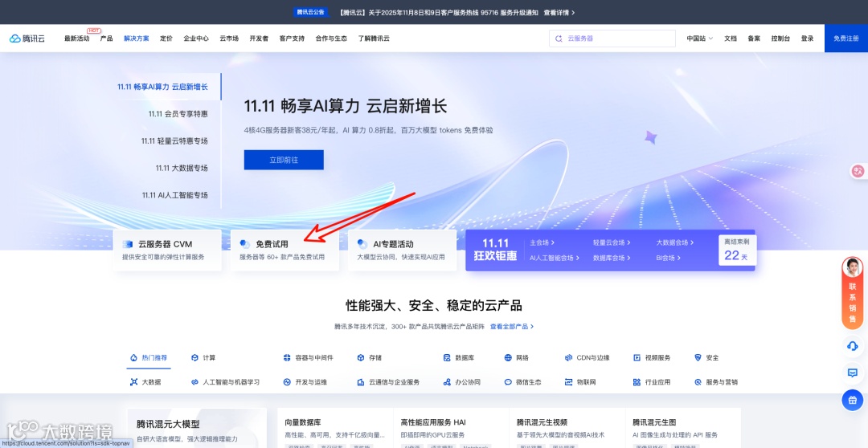
Task: Click the search icon in the search box
Action: [x=559, y=39]
